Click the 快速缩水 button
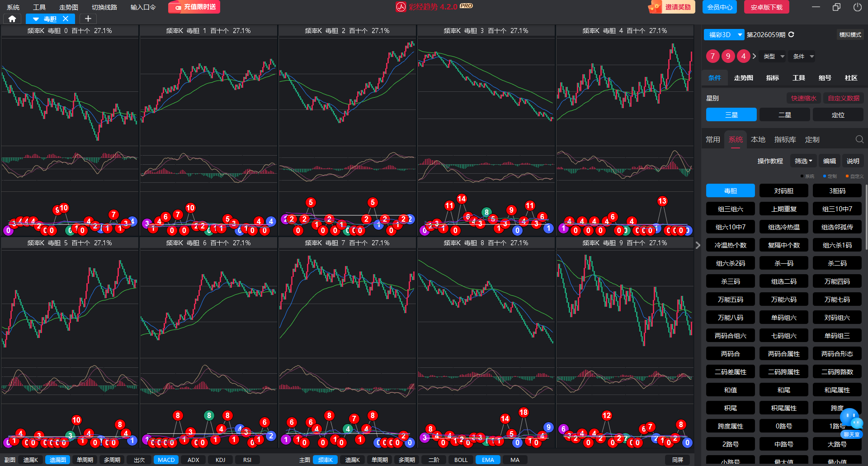This screenshot has height=466, width=868. pos(803,98)
